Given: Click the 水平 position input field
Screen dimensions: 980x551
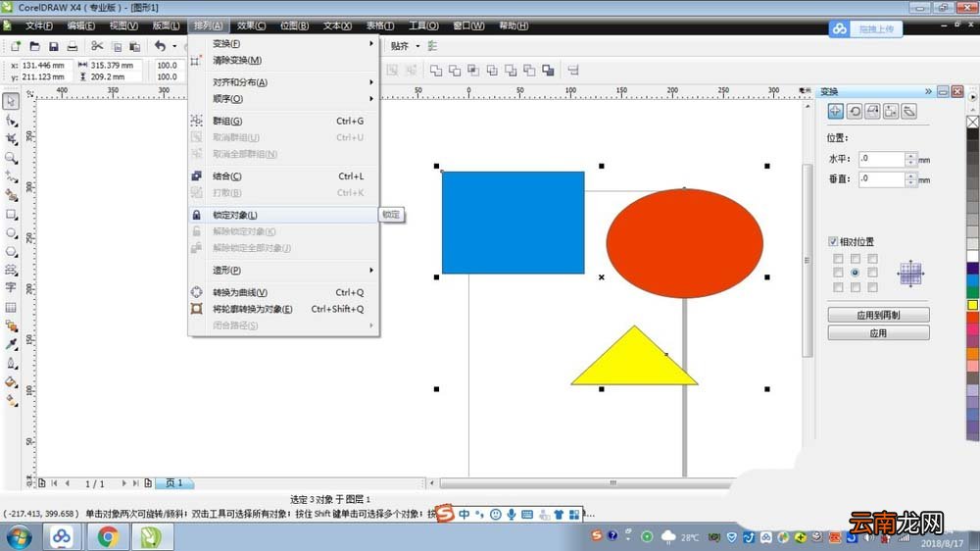Looking at the screenshot, I should click(881, 159).
